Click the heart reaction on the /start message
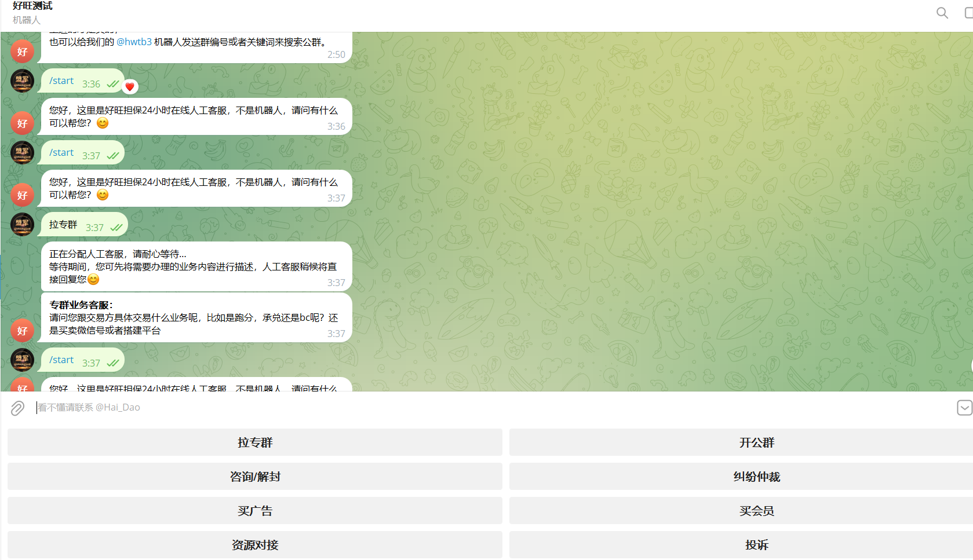This screenshot has height=560, width=973. click(130, 87)
